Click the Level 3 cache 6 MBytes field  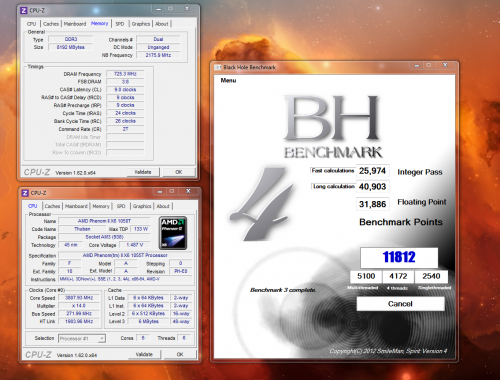tap(148, 321)
